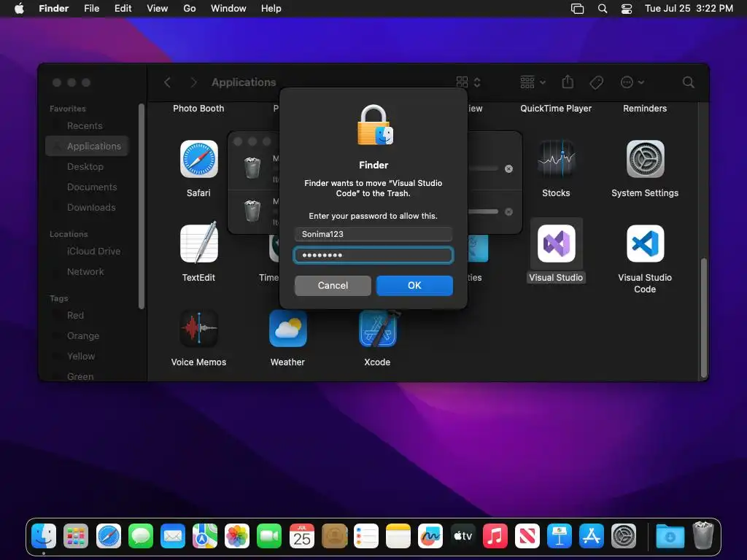Click the Share toolbar icon

[x=568, y=82]
